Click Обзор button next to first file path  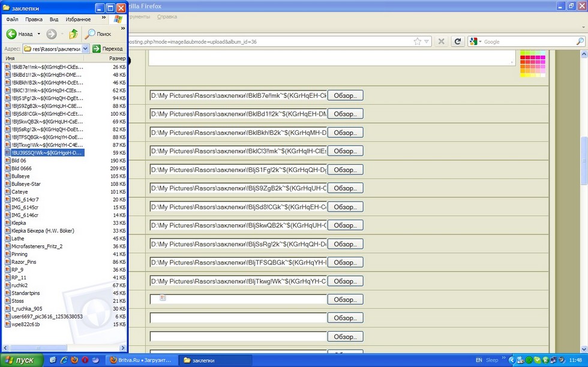[345, 95]
